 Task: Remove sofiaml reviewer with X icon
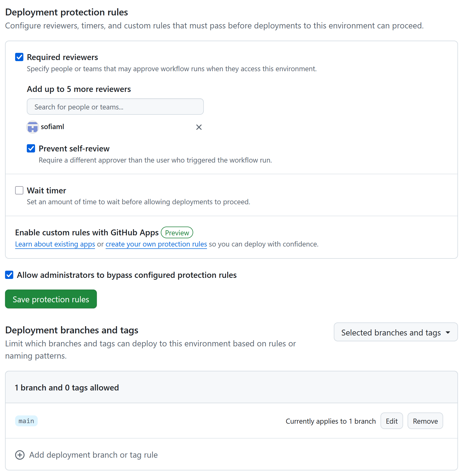(x=199, y=127)
